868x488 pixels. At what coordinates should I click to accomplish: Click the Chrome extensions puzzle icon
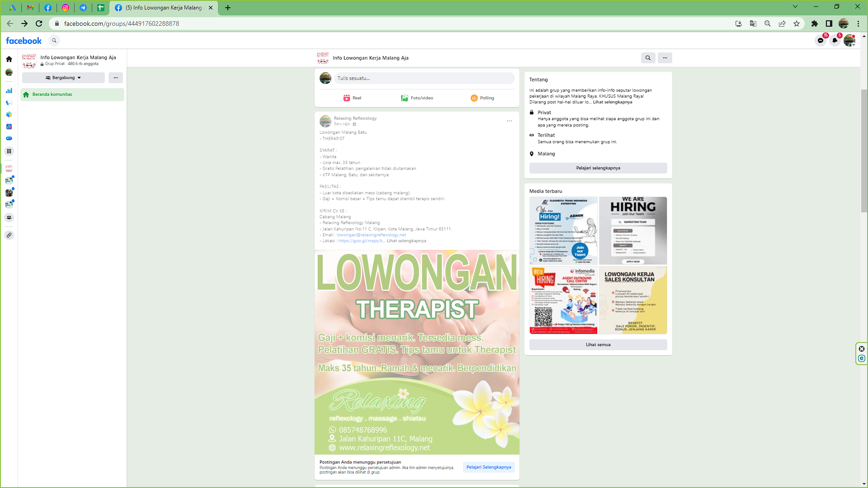pyautogui.click(x=815, y=23)
